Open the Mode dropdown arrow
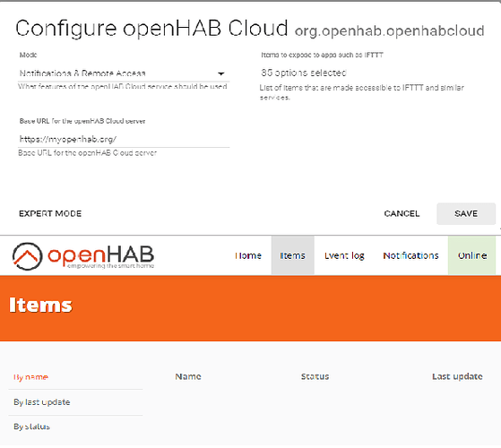Viewport: 501px width, 448px height. tap(220, 73)
